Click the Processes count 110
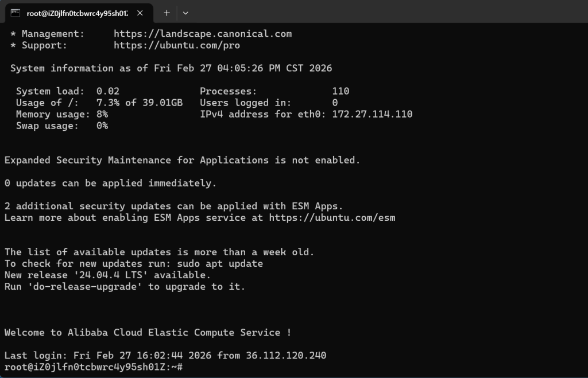This screenshot has height=378, width=588. pyautogui.click(x=341, y=91)
